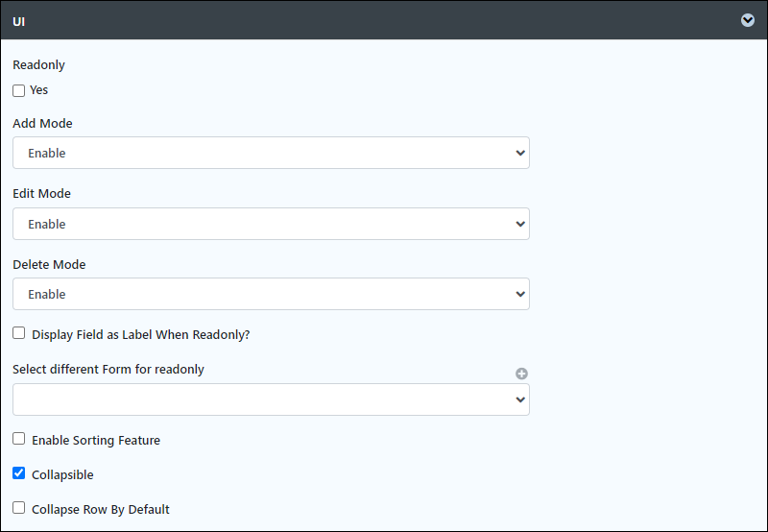Tick the Enable Sorting Feature checkbox box

(x=18, y=439)
